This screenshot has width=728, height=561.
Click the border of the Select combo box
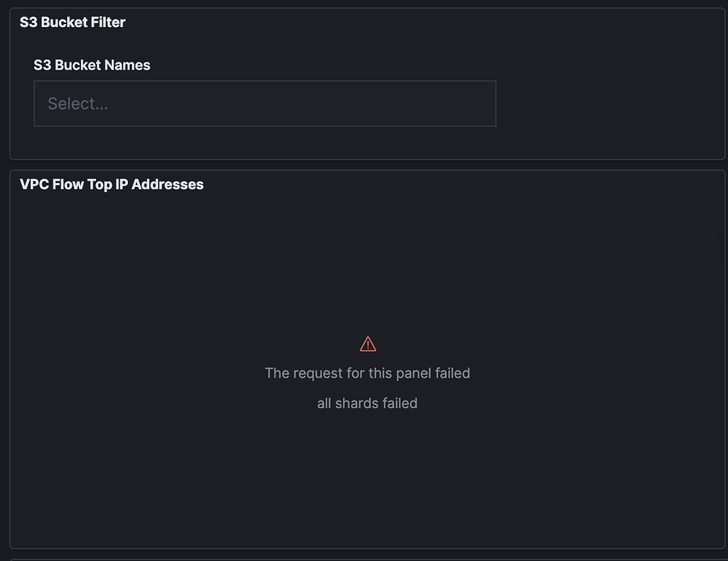point(264,82)
